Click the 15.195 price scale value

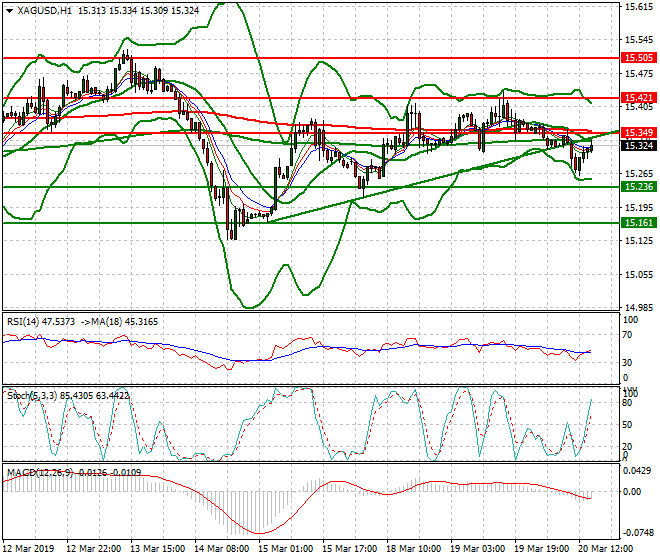pos(639,208)
